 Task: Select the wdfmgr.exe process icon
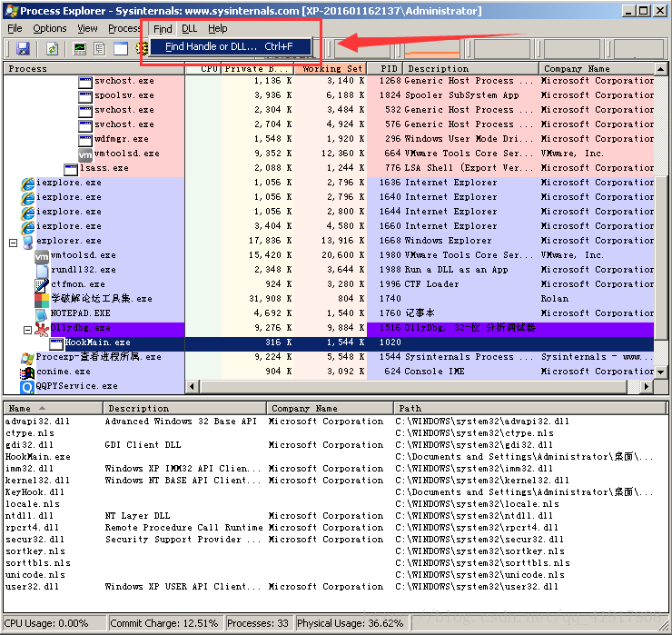85,139
